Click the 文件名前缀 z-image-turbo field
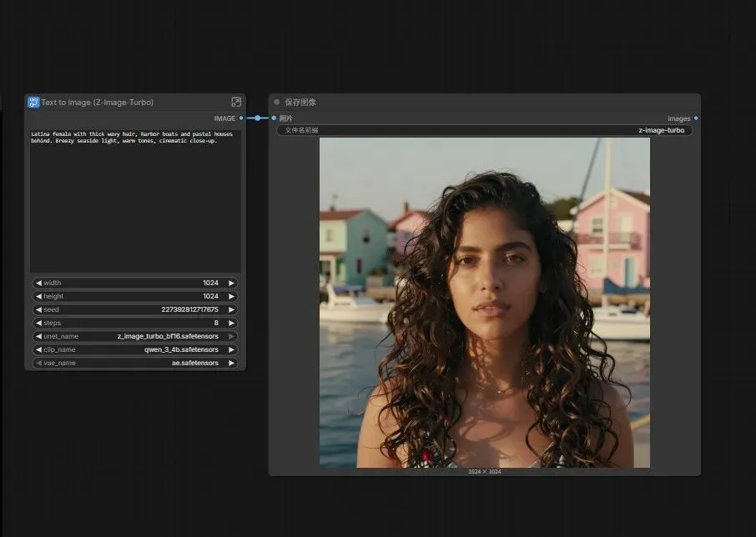 pos(485,130)
